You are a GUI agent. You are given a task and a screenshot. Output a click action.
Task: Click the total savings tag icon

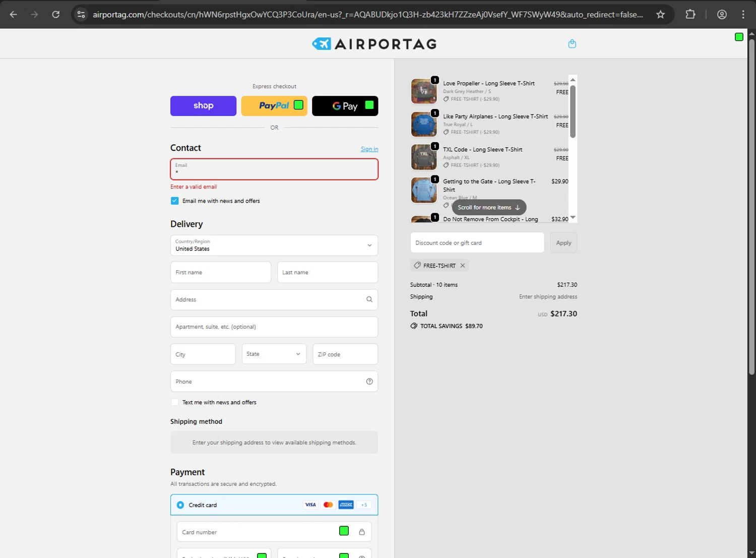point(414,326)
